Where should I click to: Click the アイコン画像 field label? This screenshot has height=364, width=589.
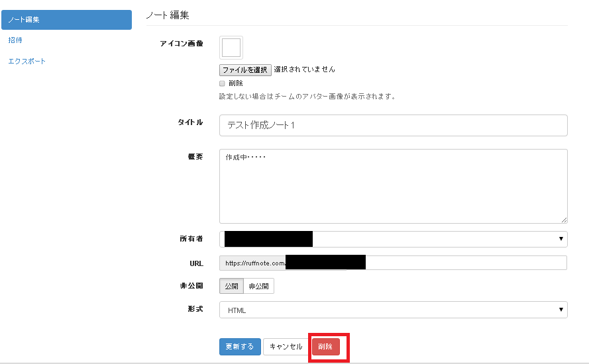(x=182, y=44)
